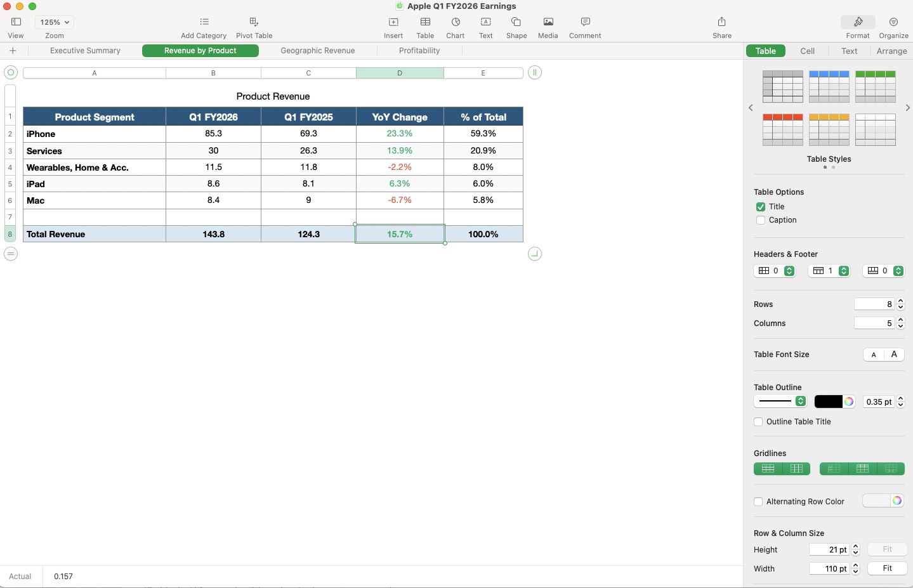This screenshot has height=588, width=913.
Task: Click the Fit button beside Width
Action: pyautogui.click(x=887, y=568)
